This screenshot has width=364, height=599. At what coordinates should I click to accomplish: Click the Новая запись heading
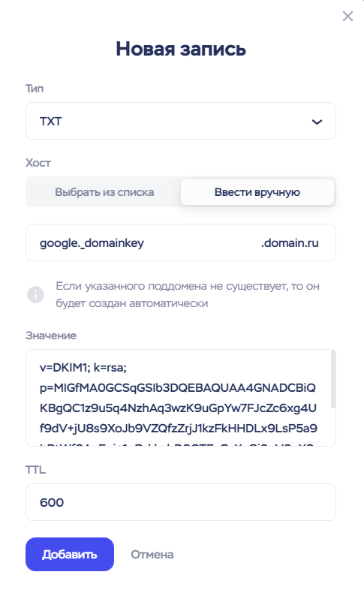181,49
